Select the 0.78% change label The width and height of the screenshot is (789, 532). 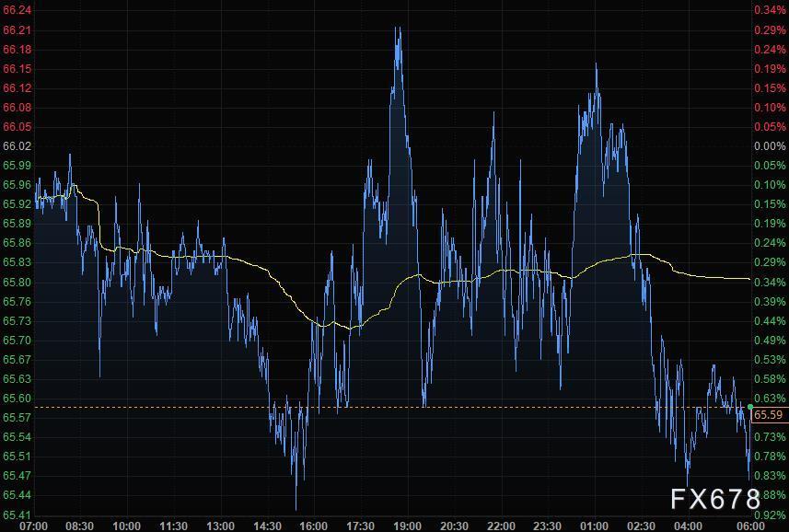pyautogui.click(x=770, y=457)
